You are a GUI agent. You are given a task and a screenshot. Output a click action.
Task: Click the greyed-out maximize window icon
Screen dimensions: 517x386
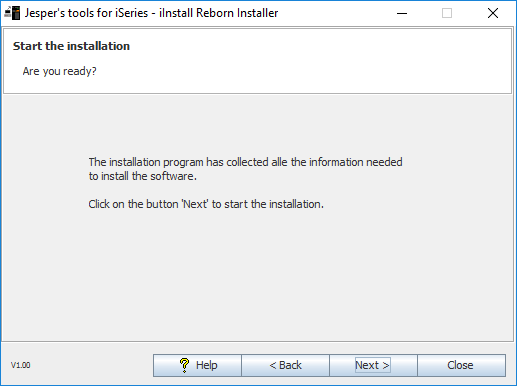(x=447, y=13)
